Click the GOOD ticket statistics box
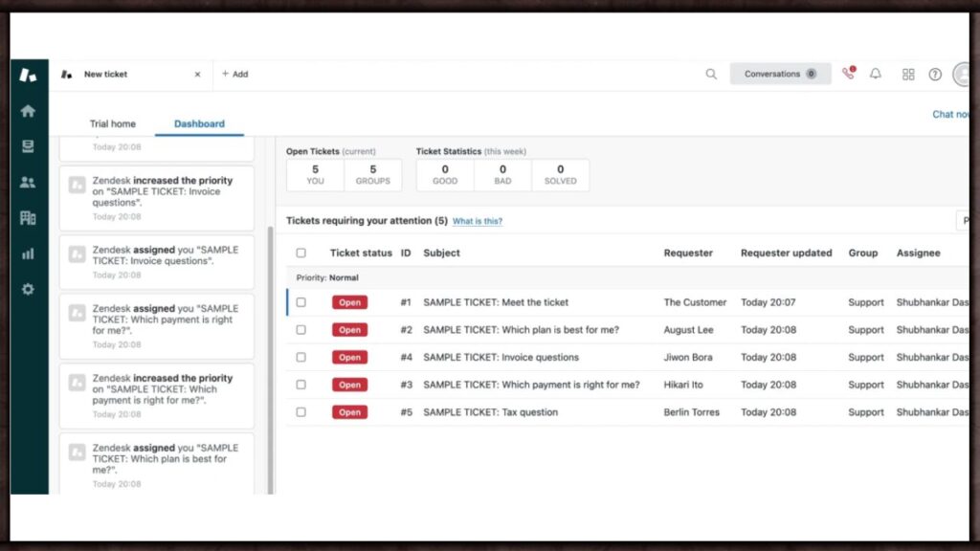Image resolution: width=980 pixels, height=551 pixels. click(x=445, y=175)
